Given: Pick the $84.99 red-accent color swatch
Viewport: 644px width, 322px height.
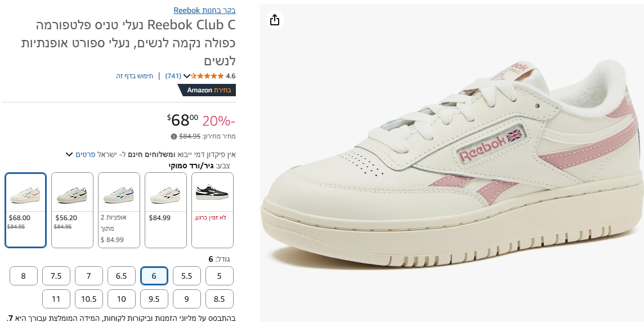Looking at the screenshot, I should (x=166, y=210).
